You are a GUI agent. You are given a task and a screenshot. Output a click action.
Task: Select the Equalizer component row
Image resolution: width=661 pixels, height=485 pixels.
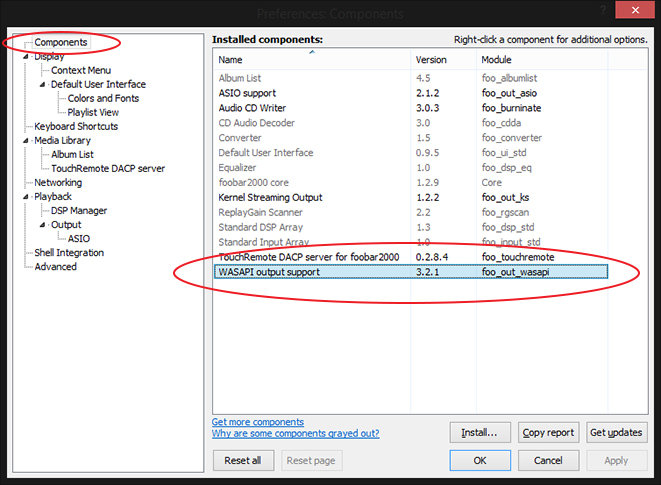411,167
